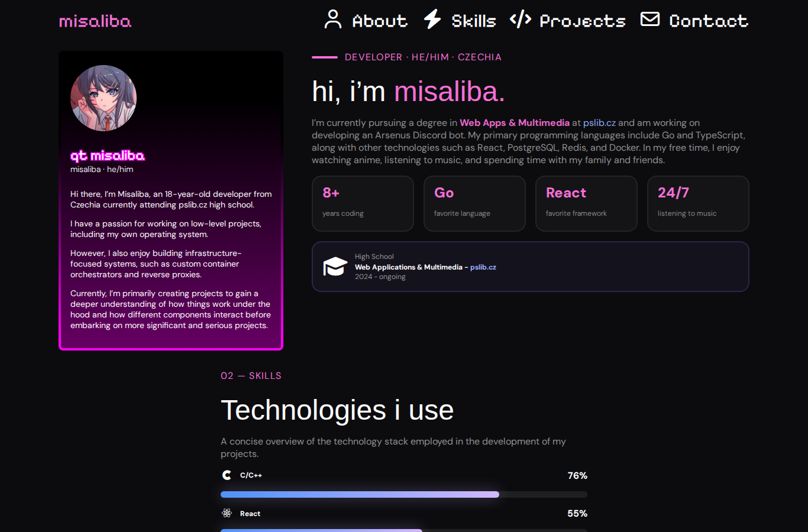Screen dimensions: 808x532
Task: Click the 'Technologies i use' heading
Action: click(x=337, y=410)
